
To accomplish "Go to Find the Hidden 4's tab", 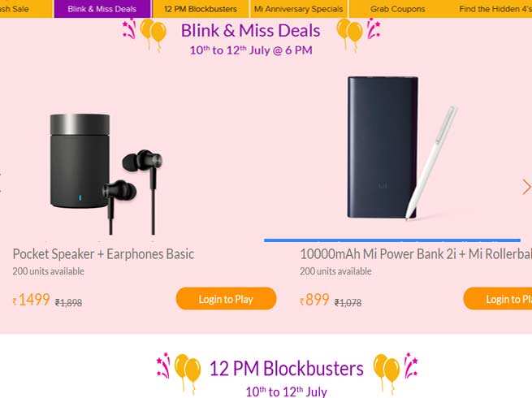I will click(495, 9).
